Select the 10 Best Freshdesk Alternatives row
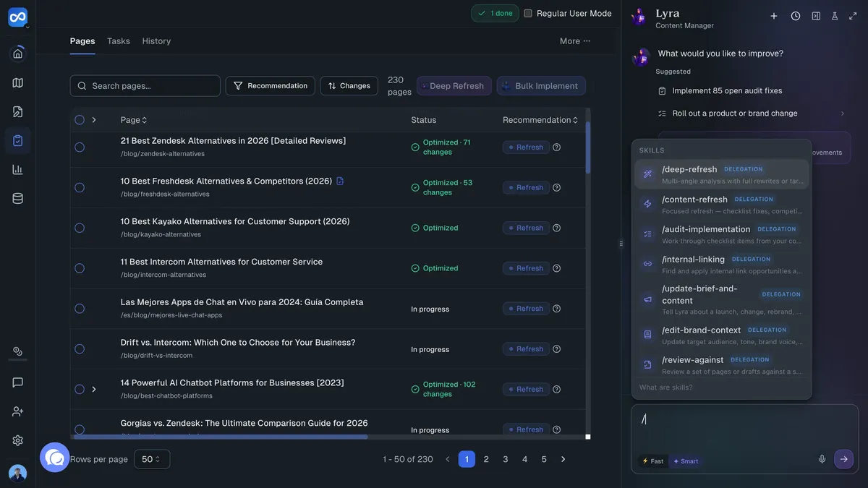The image size is (868, 488). (80, 188)
